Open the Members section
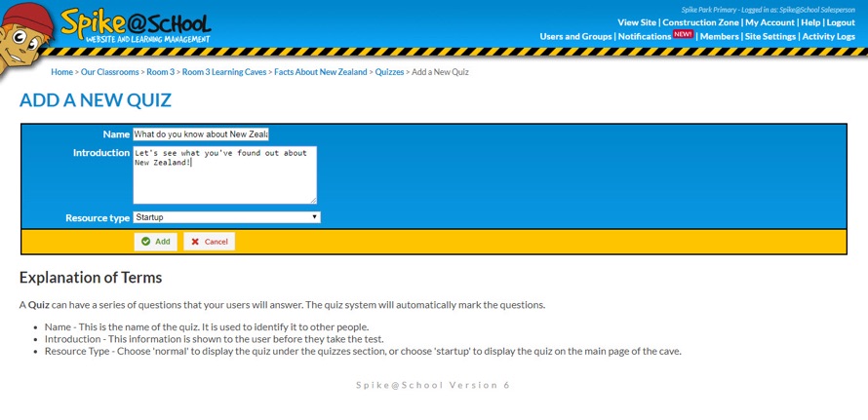The width and height of the screenshot is (868, 420). coord(719,36)
